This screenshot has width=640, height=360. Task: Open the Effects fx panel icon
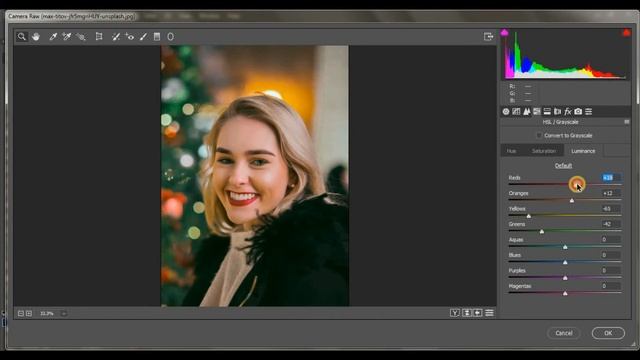click(x=568, y=111)
